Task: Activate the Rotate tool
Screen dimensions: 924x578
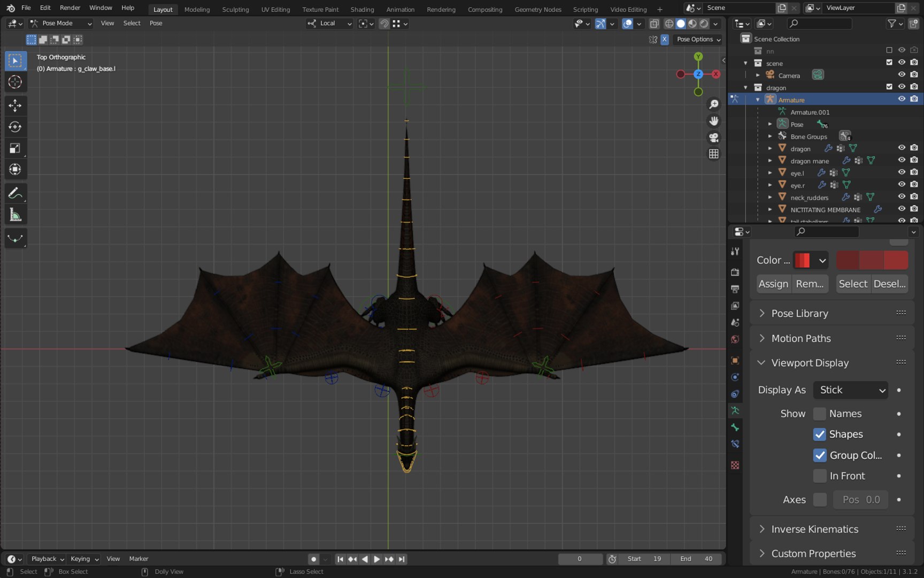Action: 16,127
